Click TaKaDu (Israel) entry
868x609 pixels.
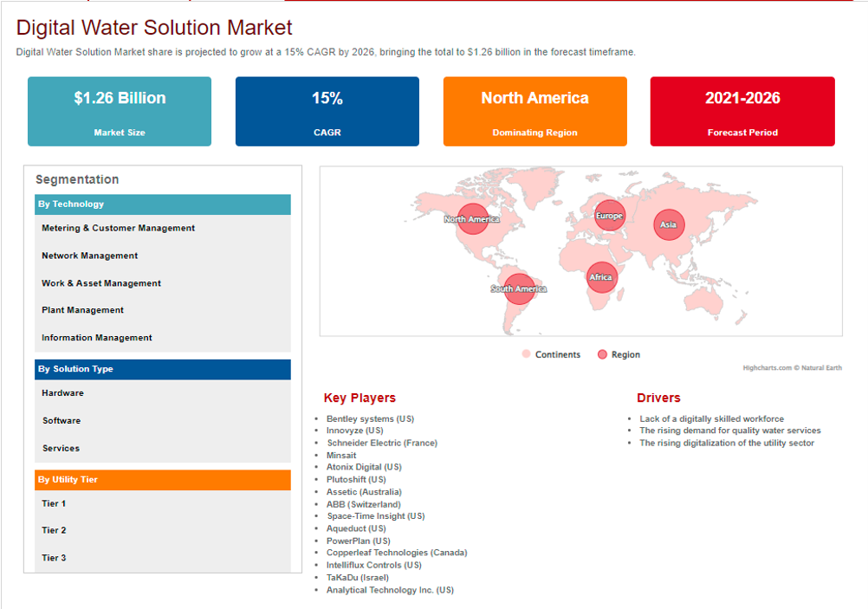click(357, 578)
